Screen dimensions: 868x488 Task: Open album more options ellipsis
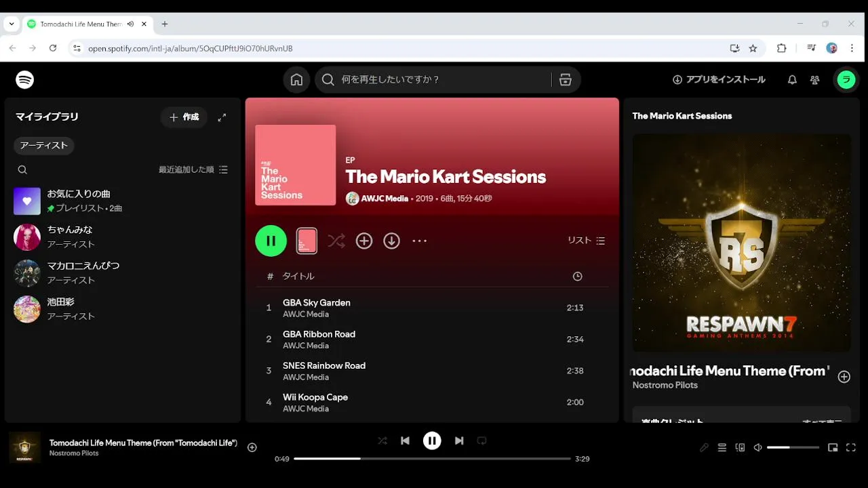pos(420,241)
